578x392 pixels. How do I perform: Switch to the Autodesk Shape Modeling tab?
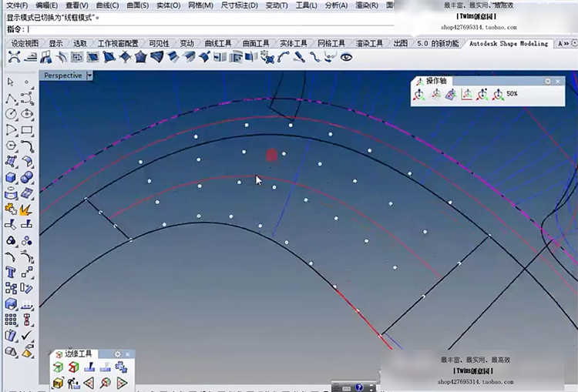[x=508, y=44]
